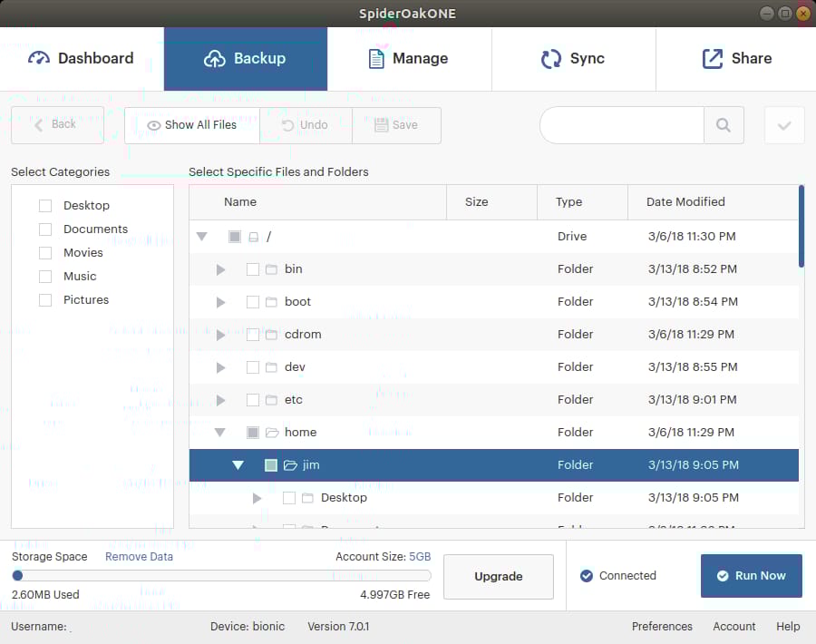Click the root drive icon
The image size is (816, 644).
[x=254, y=237]
